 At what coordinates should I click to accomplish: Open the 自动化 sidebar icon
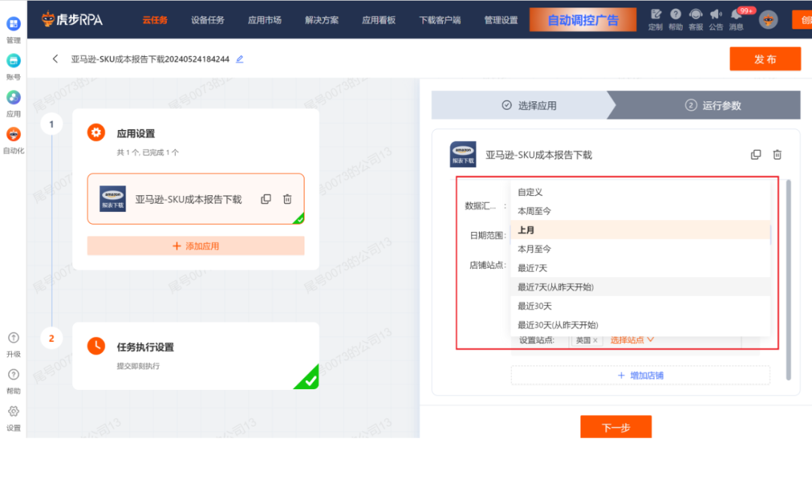point(14,134)
